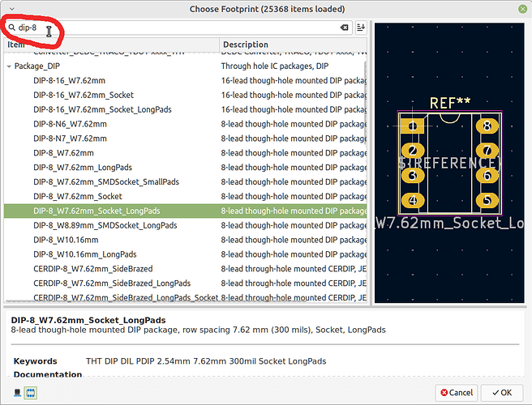This screenshot has width=532, height=405.
Task: Clear the dip-8 search text
Action: point(344,28)
